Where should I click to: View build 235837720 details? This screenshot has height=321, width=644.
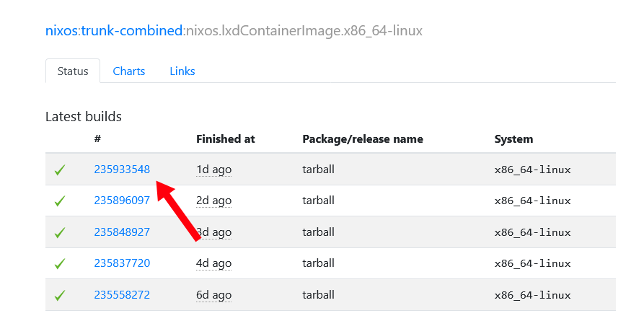[122, 263]
